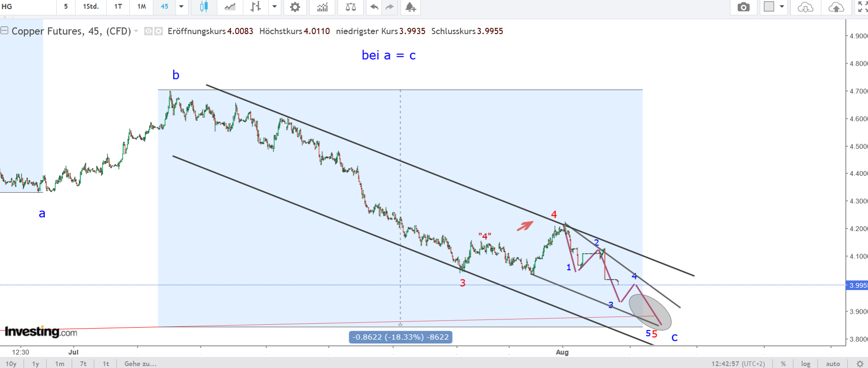Click the current price label on price axis
The image size is (868, 368).
click(857, 285)
